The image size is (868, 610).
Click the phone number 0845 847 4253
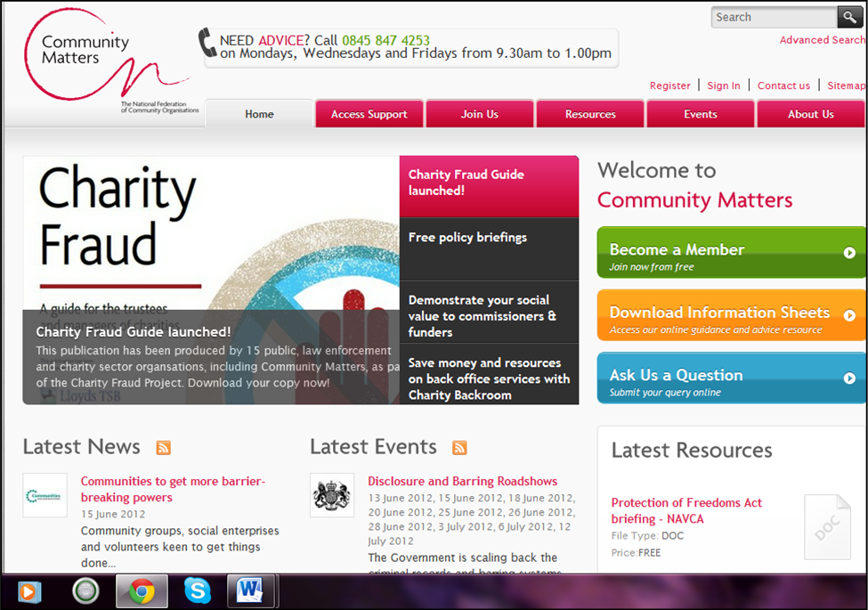[385, 40]
